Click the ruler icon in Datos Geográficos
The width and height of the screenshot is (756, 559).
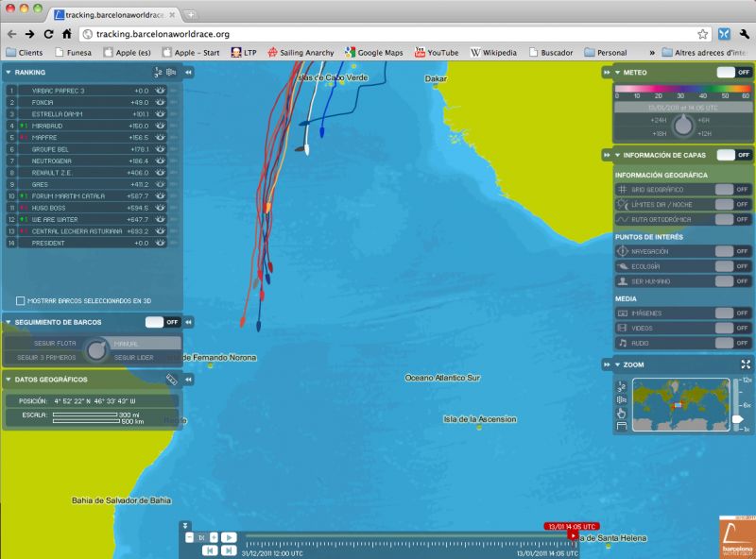[171, 380]
